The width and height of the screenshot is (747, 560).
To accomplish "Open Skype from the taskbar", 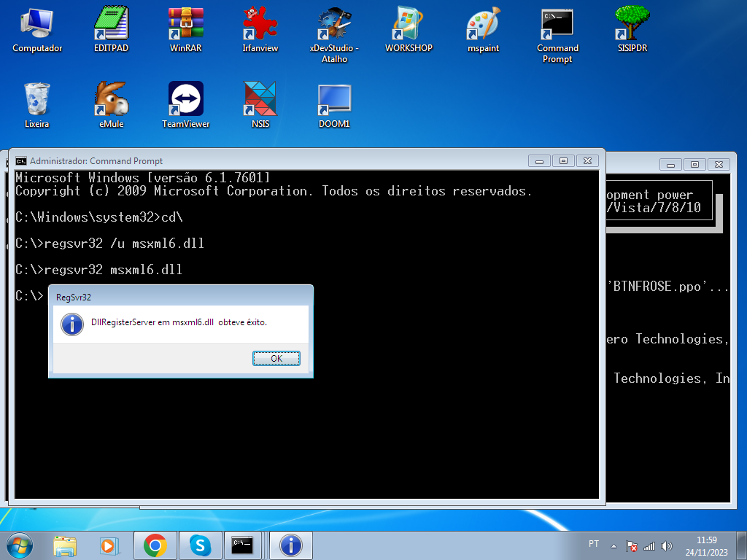I will 200,545.
